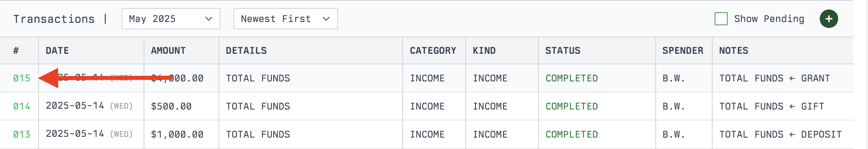Click the DETAILS column header
This screenshot has width=868, height=149.
point(246,50)
